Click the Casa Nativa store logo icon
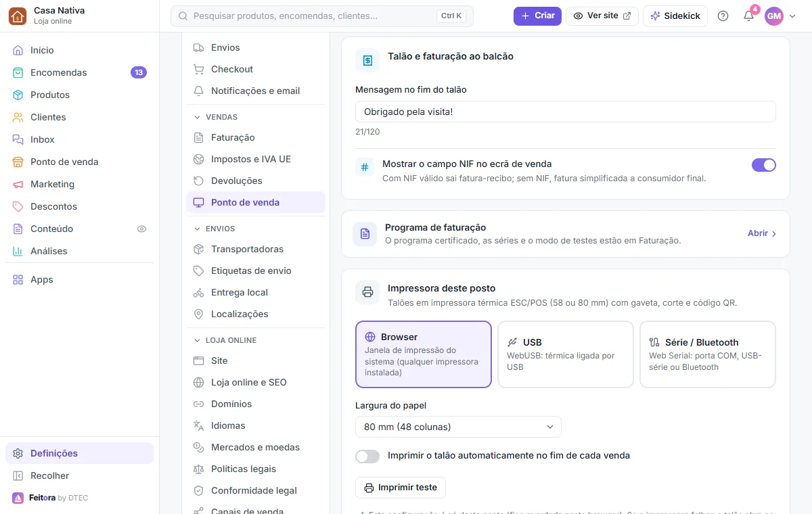Image resolution: width=812 pixels, height=514 pixels. pos(18,16)
